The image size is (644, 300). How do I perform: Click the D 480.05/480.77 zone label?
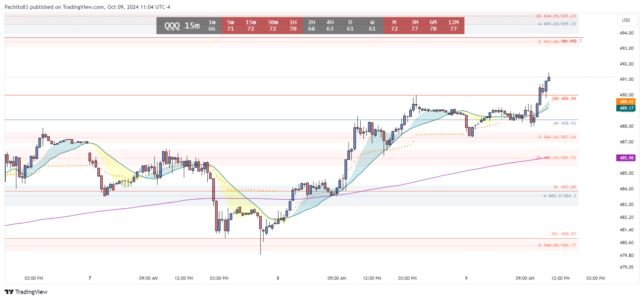point(557,245)
